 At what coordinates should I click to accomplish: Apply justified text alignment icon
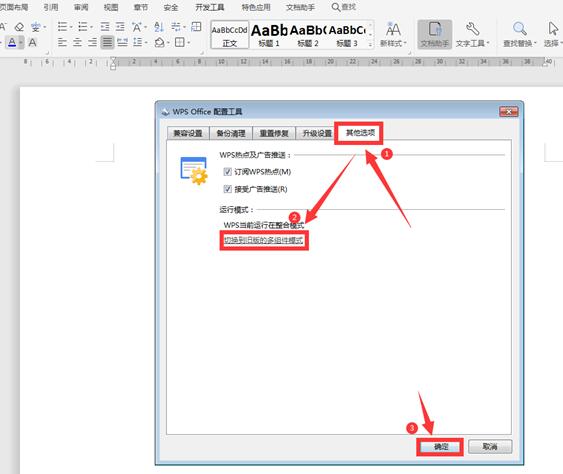coord(107,42)
